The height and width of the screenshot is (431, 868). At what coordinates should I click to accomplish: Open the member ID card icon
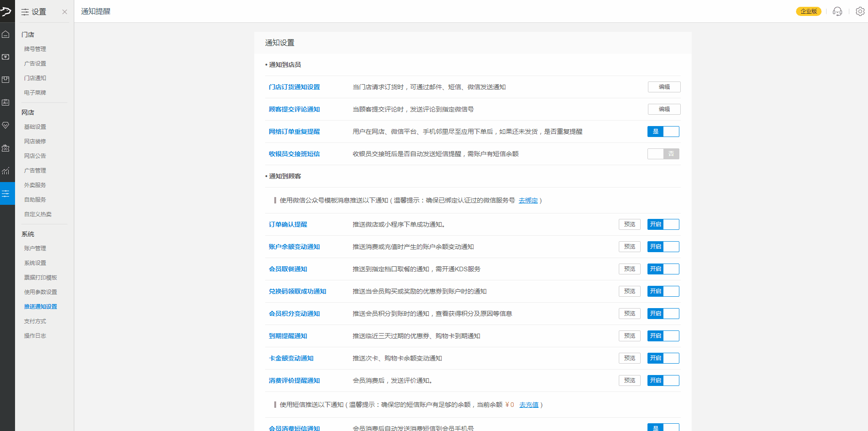tap(6, 102)
